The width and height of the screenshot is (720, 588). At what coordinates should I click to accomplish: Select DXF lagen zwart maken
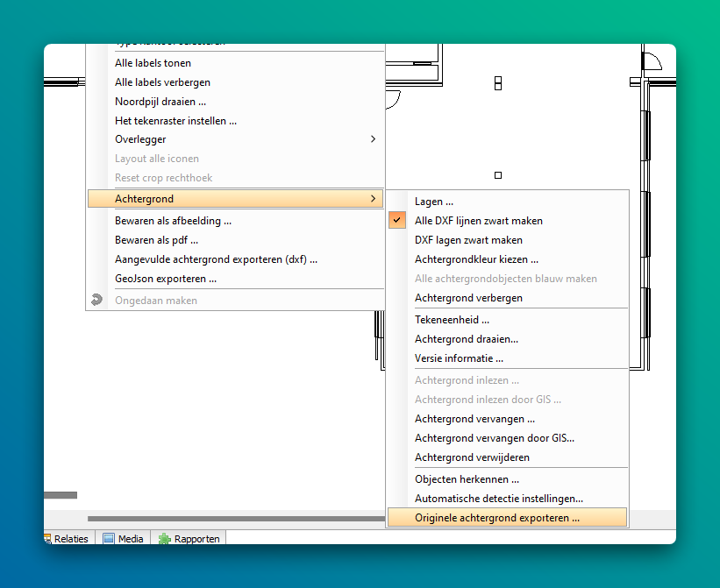(468, 240)
